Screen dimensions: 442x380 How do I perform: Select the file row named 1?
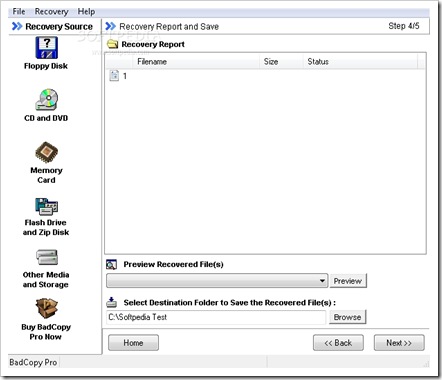[265, 76]
